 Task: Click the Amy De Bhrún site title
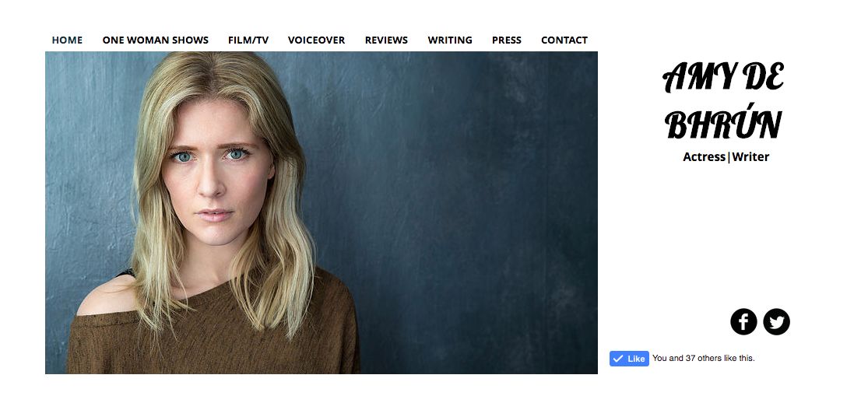click(x=723, y=100)
